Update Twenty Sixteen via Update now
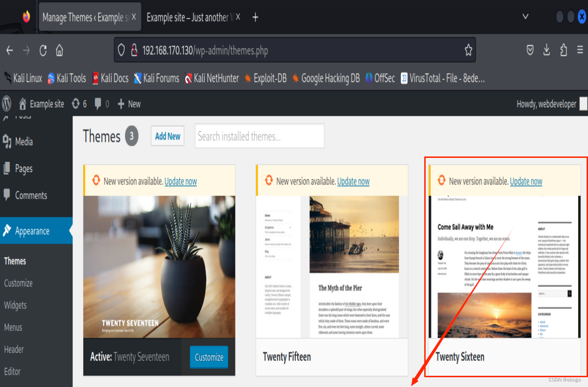The image size is (588, 387). [x=526, y=181]
